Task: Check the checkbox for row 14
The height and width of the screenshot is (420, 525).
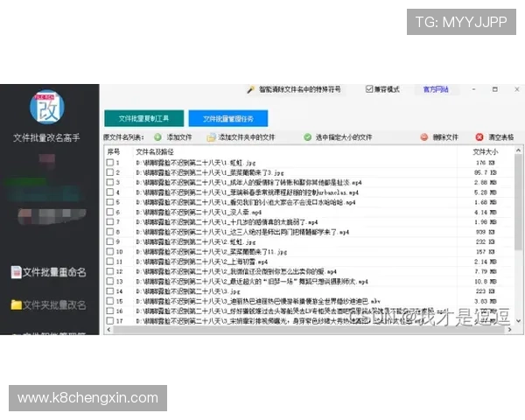Action: (110, 291)
